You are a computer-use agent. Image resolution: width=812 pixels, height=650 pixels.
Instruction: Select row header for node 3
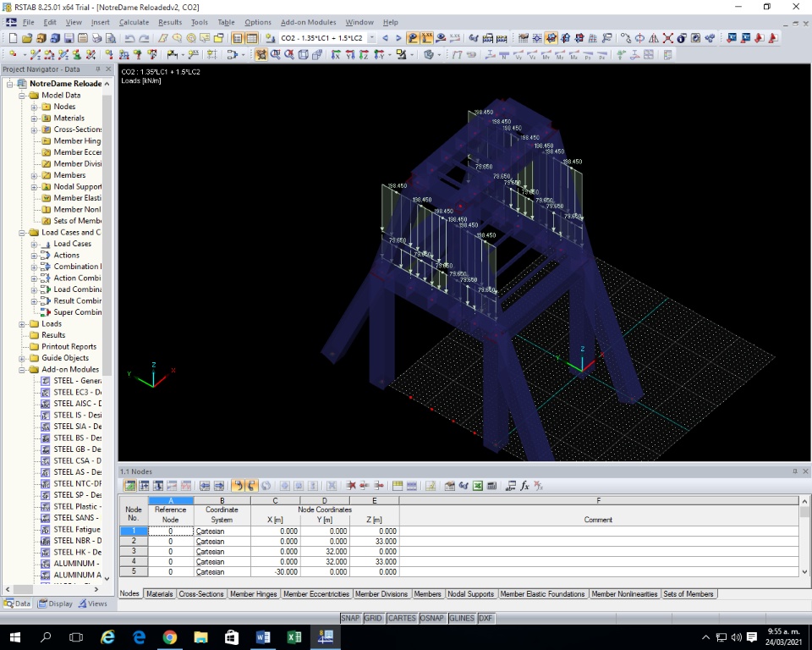tap(134, 552)
